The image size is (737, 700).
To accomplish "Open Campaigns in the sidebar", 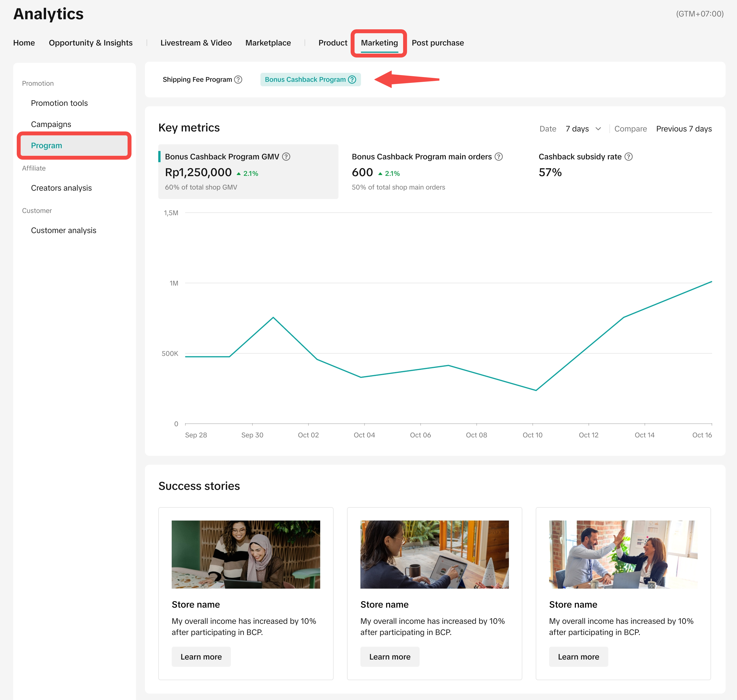I will point(51,124).
